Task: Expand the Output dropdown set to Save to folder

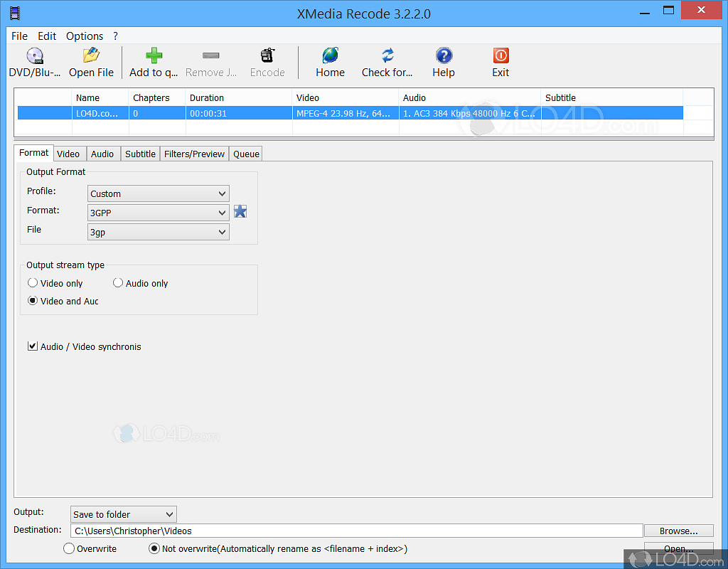Action: pyautogui.click(x=123, y=514)
